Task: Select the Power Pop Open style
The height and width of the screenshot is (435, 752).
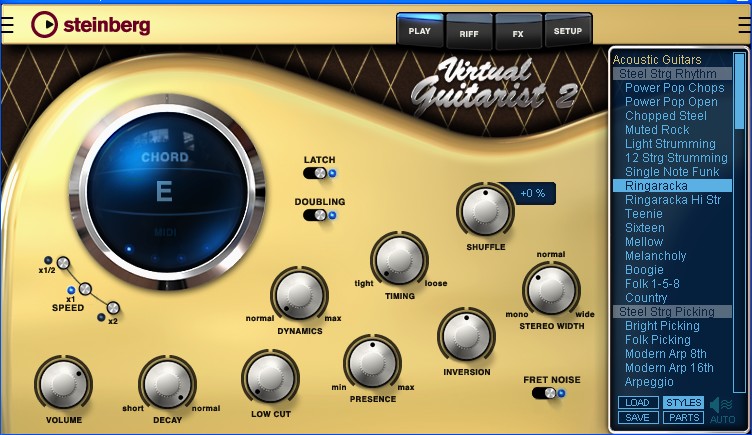Action: tap(671, 102)
